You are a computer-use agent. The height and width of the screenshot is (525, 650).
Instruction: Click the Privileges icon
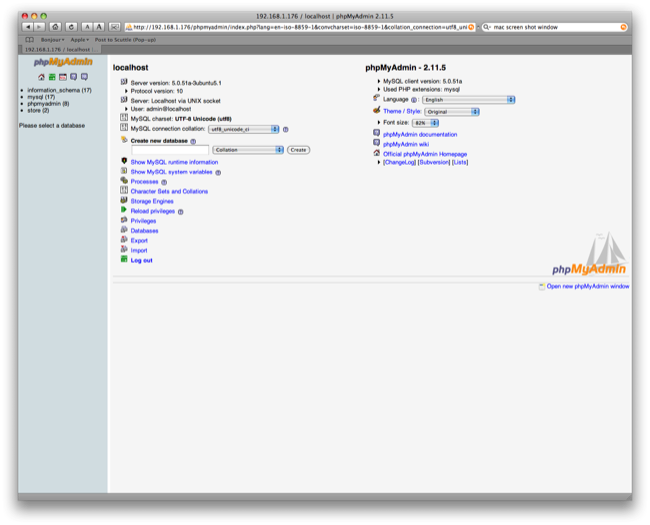click(124, 220)
